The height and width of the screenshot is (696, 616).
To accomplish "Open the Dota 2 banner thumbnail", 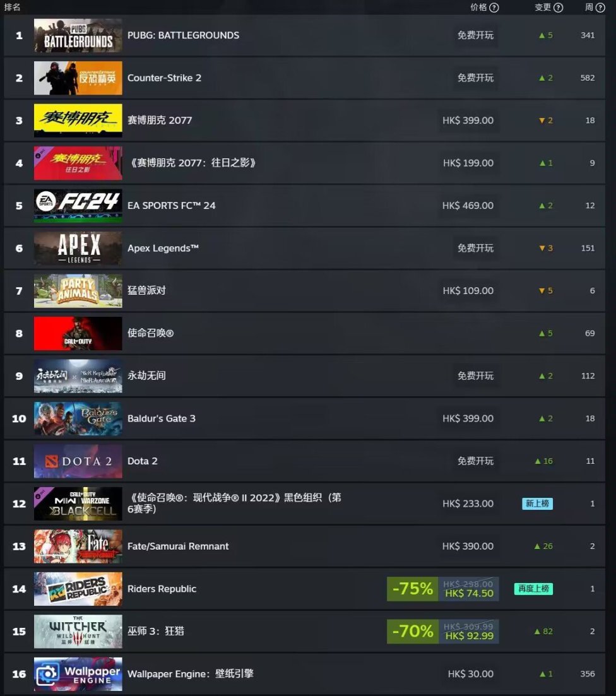I will click(x=78, y=461).
